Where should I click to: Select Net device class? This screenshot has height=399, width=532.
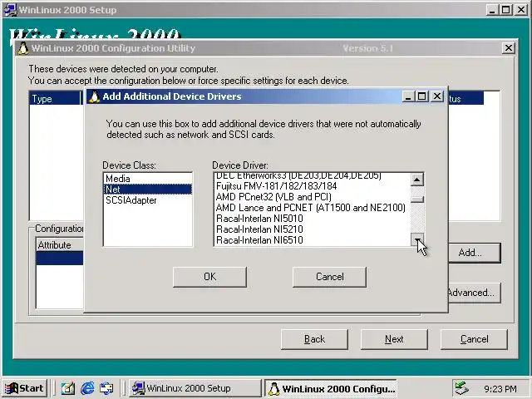pos(148,190)
